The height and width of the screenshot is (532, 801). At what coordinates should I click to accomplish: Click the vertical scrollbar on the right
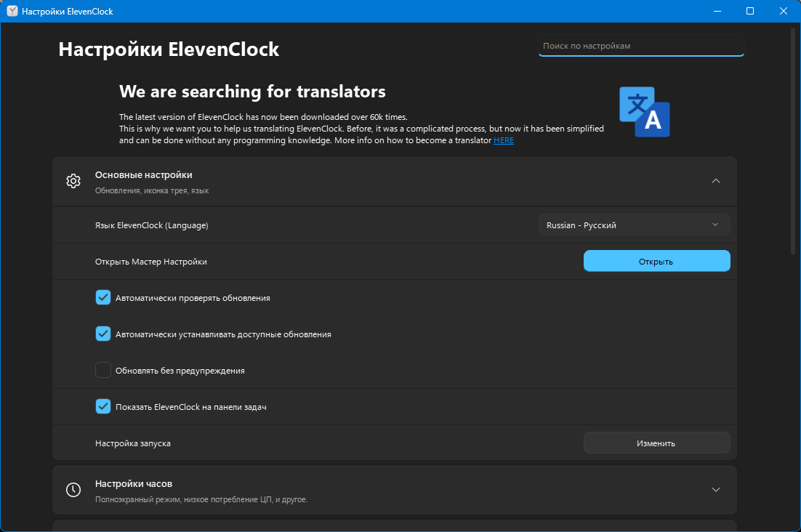pos(793,140)
